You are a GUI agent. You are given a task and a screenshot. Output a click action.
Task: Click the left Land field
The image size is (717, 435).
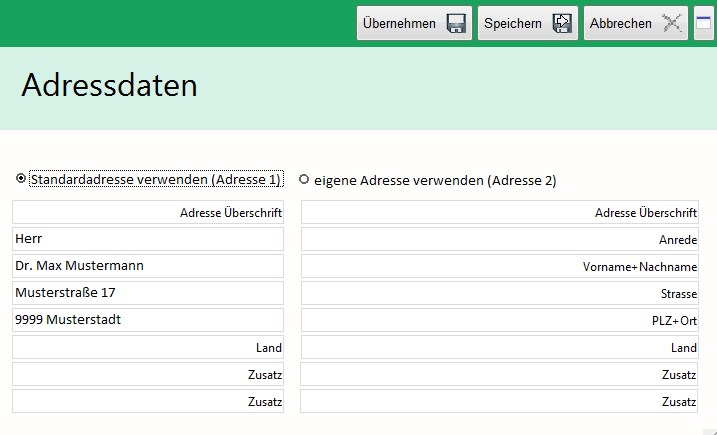point(148,347)
